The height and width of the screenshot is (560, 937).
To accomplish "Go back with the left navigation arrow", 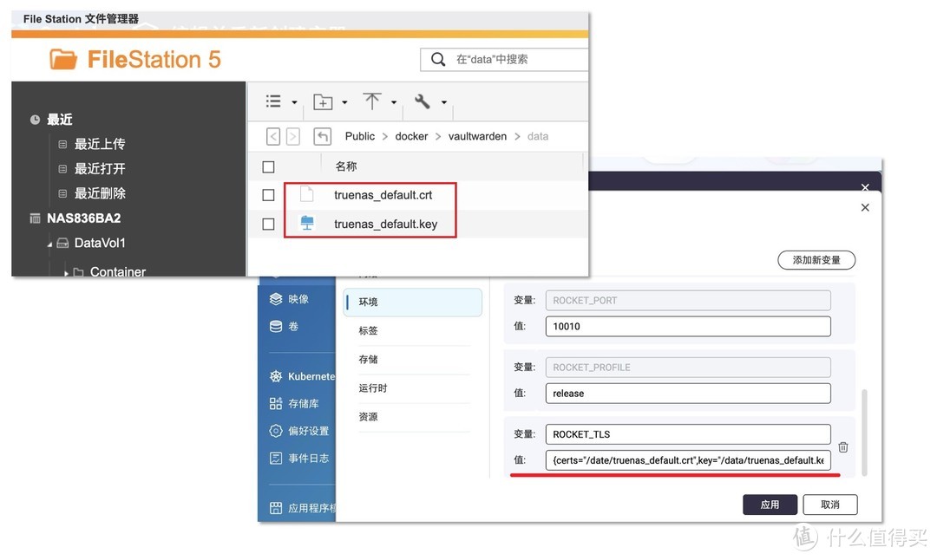I will (x=273, y=137).
